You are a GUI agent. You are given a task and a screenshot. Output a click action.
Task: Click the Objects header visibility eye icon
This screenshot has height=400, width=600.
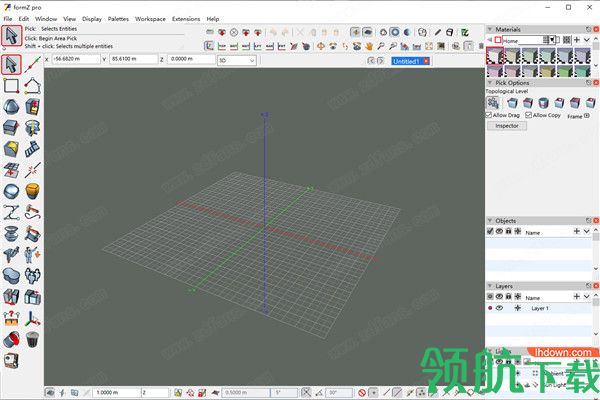pos(499,231)
